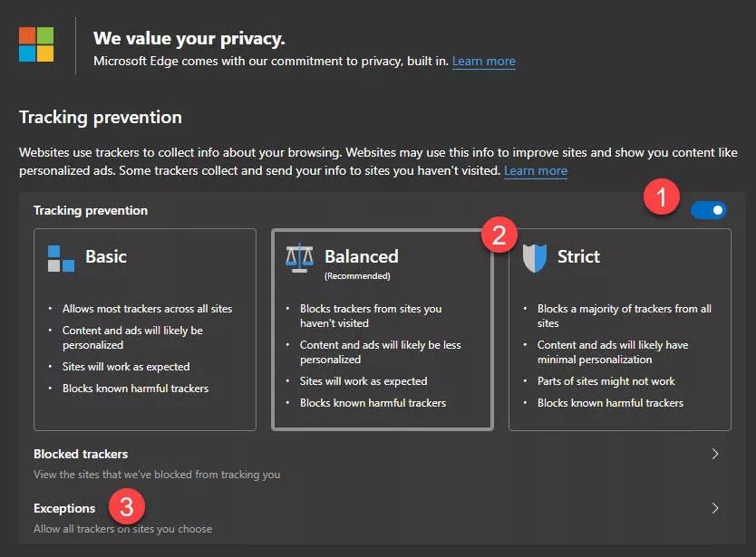Click the Basic level squares icon
This screenshot has width=756, height=557.
coord(61,258)
